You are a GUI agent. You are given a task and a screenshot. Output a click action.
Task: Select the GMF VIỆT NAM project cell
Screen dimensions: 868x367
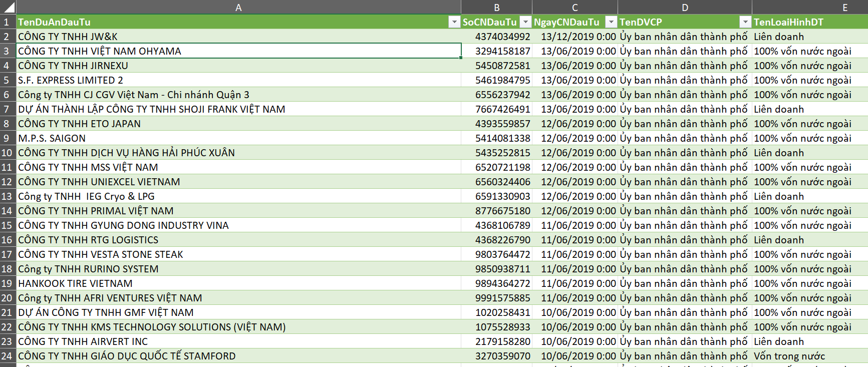coord(238,312)
